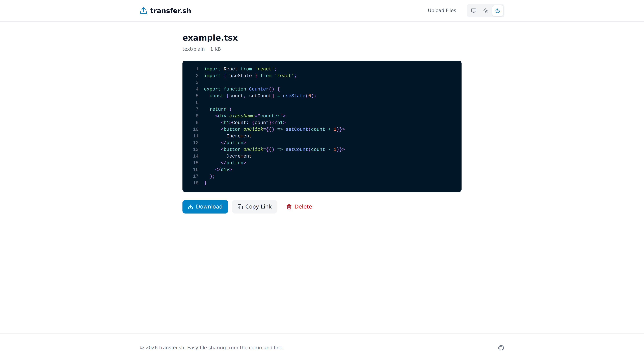This screenshot has width=644, height=362.
Task: Click the copy icon inside the Copy Link button
Action: pyautogui.click(x=240, y=207)
